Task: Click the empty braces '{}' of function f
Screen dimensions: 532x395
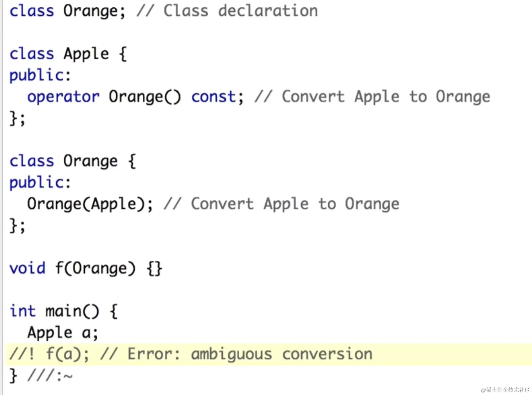Action: tap(154, 269)
